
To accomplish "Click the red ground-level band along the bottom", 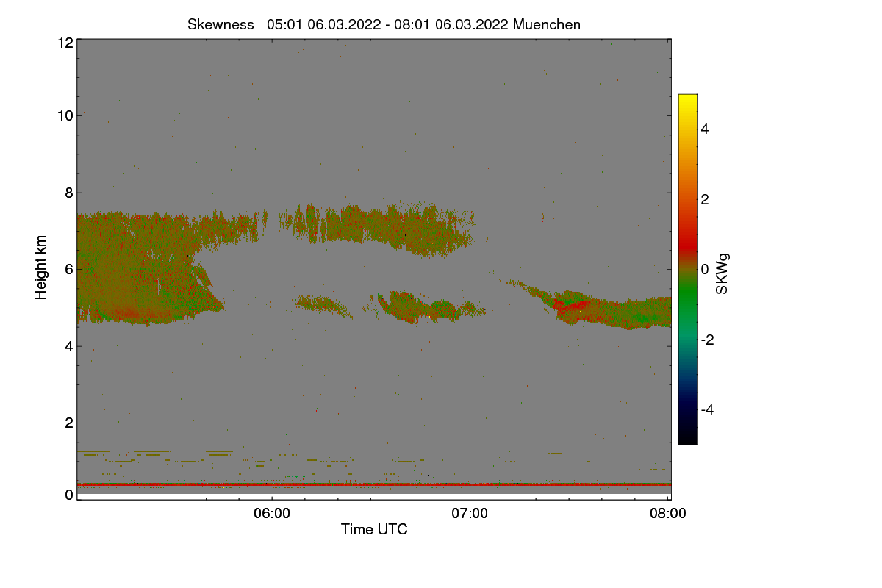I will pyautogui.click(x=374, y=484).
